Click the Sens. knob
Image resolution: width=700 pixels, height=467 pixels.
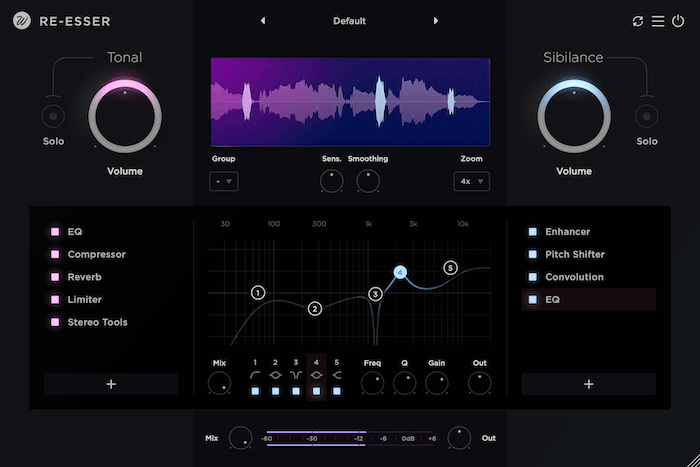pos(332,181)
